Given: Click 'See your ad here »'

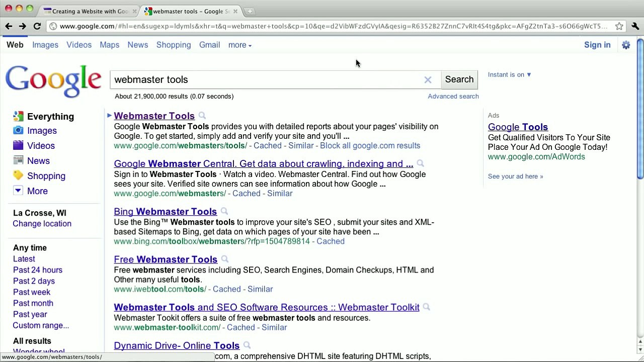Looking at the screenshot, I should [x=515, y=176].
